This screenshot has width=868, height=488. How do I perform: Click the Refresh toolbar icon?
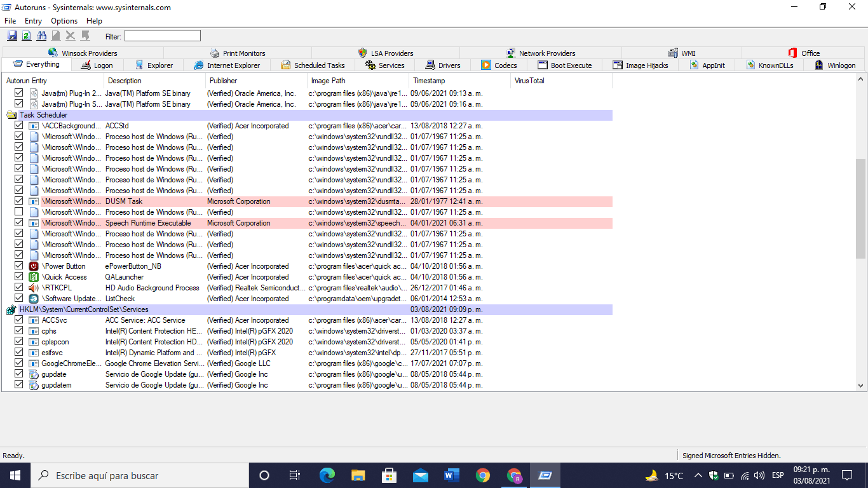point(27,36)
